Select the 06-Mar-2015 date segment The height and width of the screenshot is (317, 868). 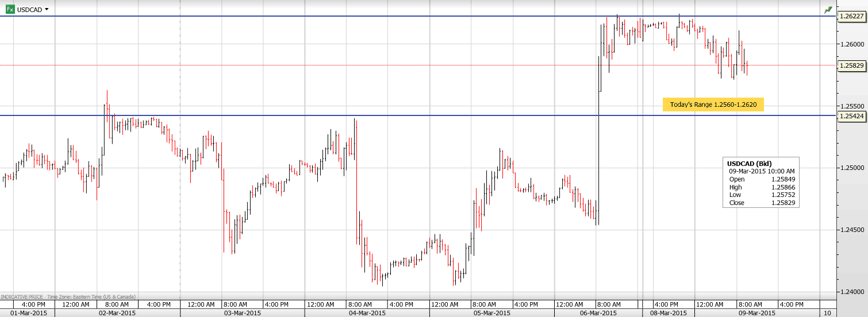click(597, 313)
